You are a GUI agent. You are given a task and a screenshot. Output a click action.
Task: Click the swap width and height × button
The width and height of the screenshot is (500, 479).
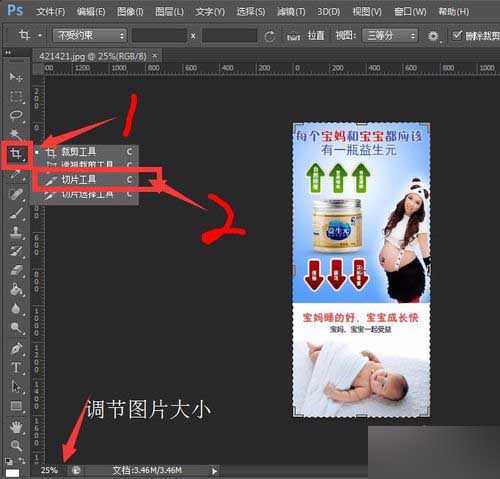tap(193, 36)
